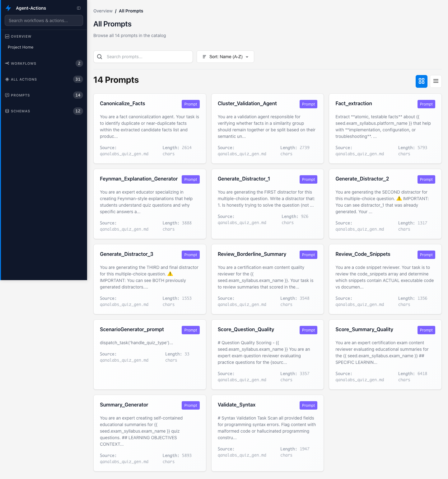The image size is (448, 479).
Task: Click the magnifier icon in prompt search
Action: (100, 57)
